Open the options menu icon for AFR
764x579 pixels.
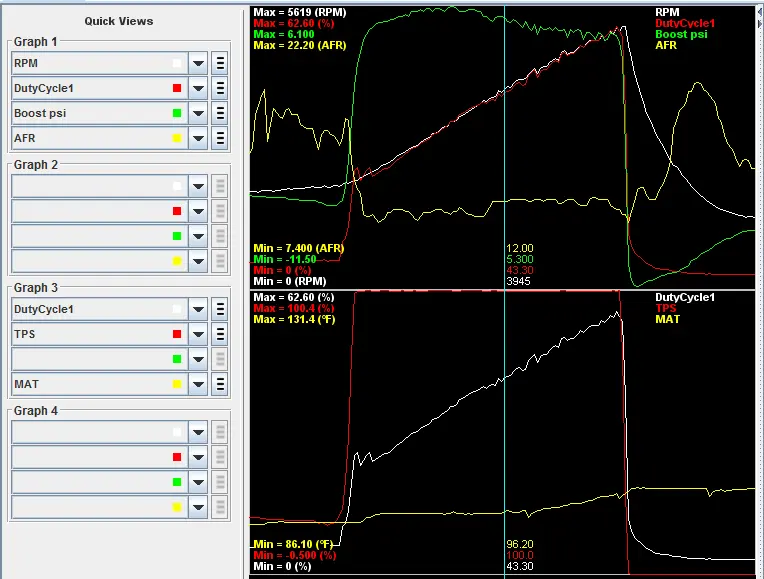coord(220,138)
